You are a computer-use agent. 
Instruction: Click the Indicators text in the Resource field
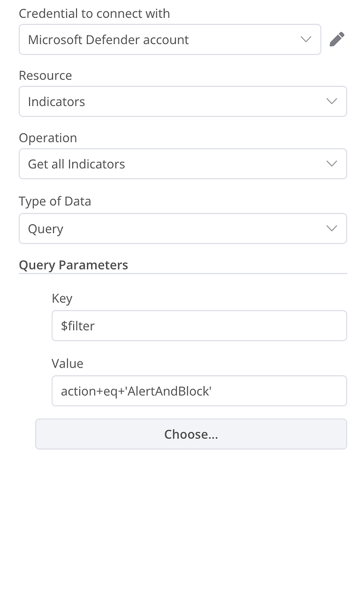click(x=56, y=101)
